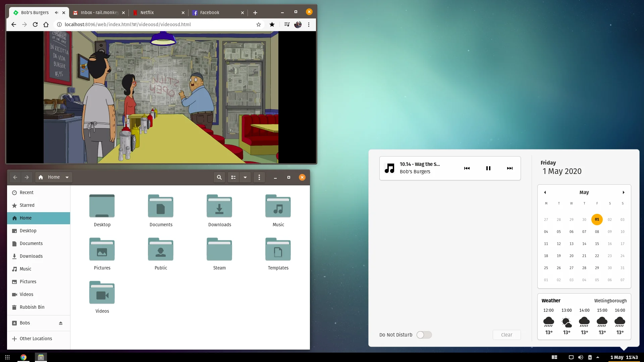The height and width of the screenshot is (362, 644).
Task: Open Chrome three-dot menu
Action: pos(309,24)
